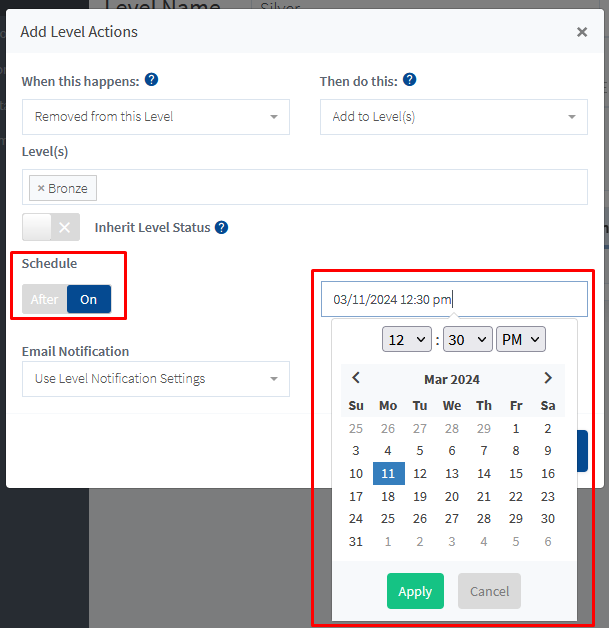Select March 31 in the calendar
Screen dimensions: 609x628
(356, 541)
